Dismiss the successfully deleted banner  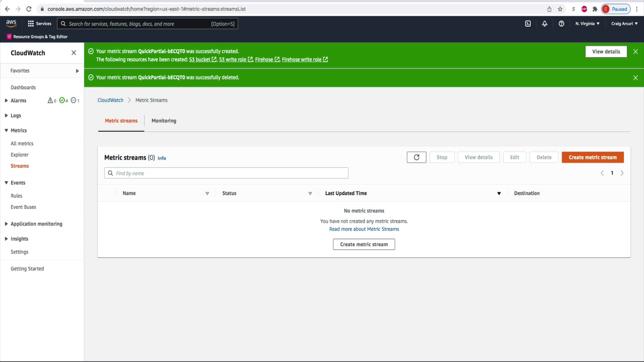[635, 78]
